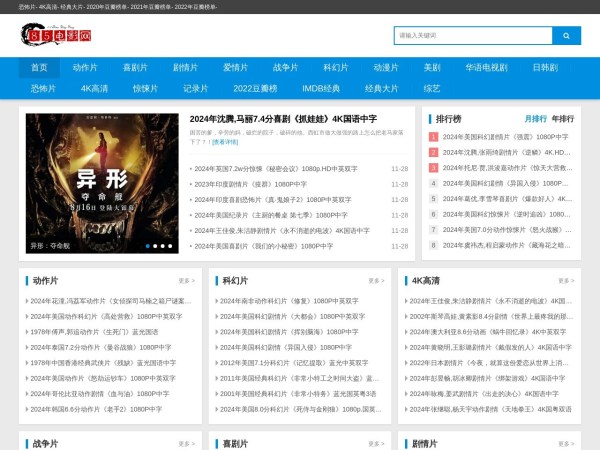The image size is (600, 450).
Task: Select the first carousel indicator dot
Action: [x=148, y=245]
